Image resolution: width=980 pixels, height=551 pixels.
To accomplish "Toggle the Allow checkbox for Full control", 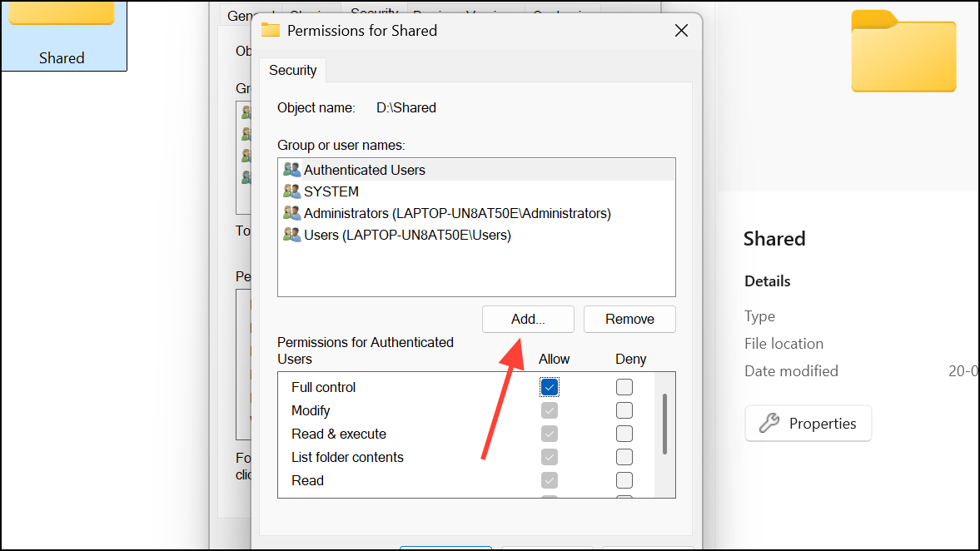I will (549, 386).
